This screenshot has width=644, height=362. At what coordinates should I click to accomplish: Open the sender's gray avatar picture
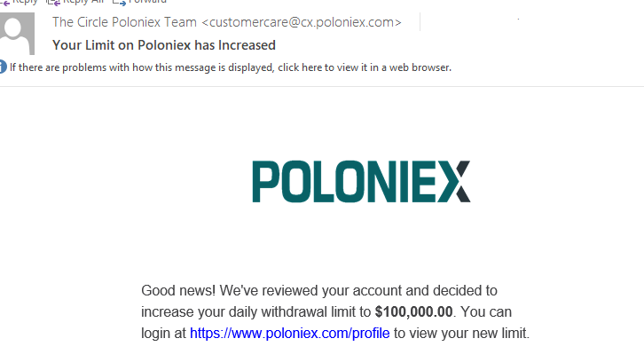(x=17, y=34)
